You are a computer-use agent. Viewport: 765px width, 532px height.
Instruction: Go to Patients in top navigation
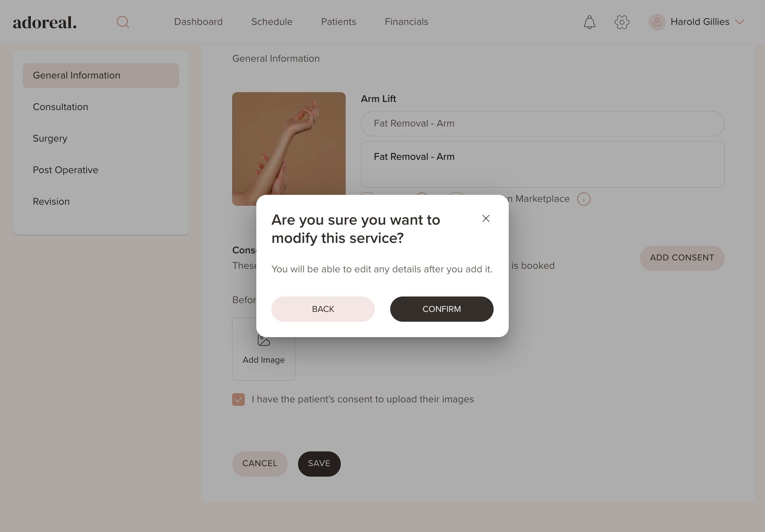click(x=338, y=22)
